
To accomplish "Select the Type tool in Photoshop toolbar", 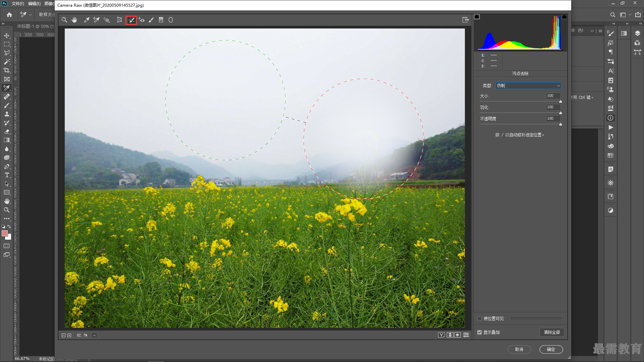I will click(7, 175).
